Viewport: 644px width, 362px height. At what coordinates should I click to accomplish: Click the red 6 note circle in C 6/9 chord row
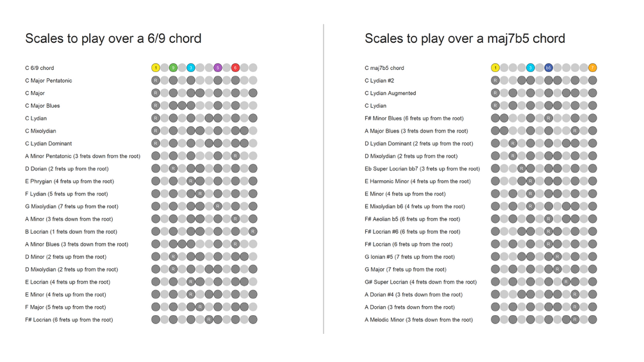235,68
